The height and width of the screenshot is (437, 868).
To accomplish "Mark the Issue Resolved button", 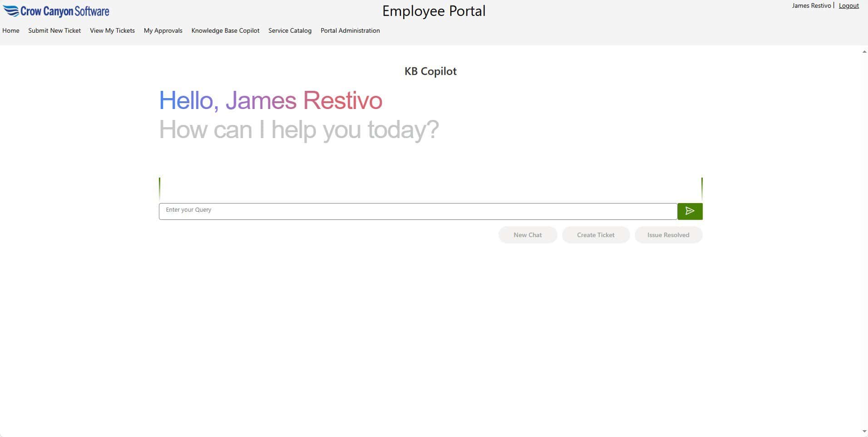I will click(x=668, y=235).
